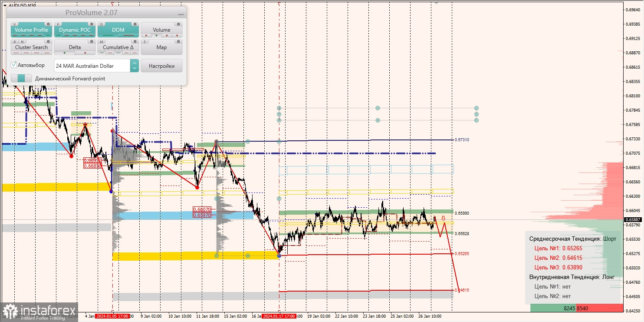Open the Volume Profile gear settings
This screenshot has width=644, height=322.
click(x=48, y=24)
